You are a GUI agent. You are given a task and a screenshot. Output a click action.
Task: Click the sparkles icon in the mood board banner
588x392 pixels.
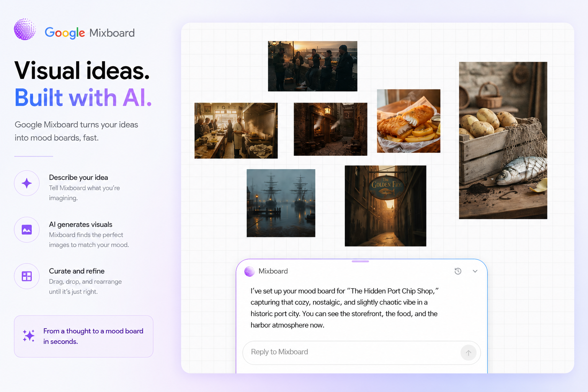tap(29, 336)
